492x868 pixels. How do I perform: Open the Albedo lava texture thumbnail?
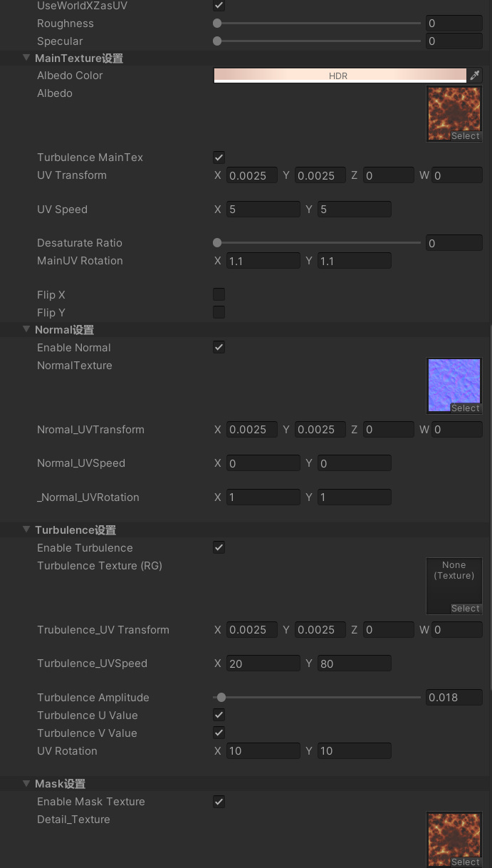tap(454, 114)
